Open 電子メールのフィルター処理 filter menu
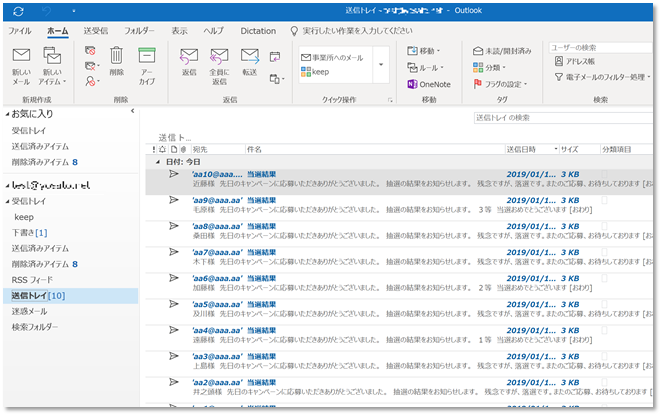Image resolution: width=662 pixels, height=416 pixels. click(602, 77)
